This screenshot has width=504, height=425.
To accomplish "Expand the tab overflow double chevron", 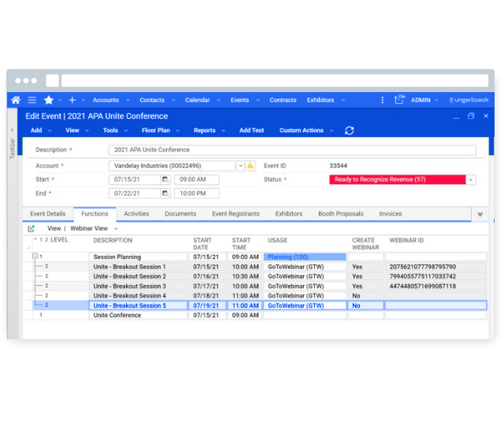I will tap(479, 214).
